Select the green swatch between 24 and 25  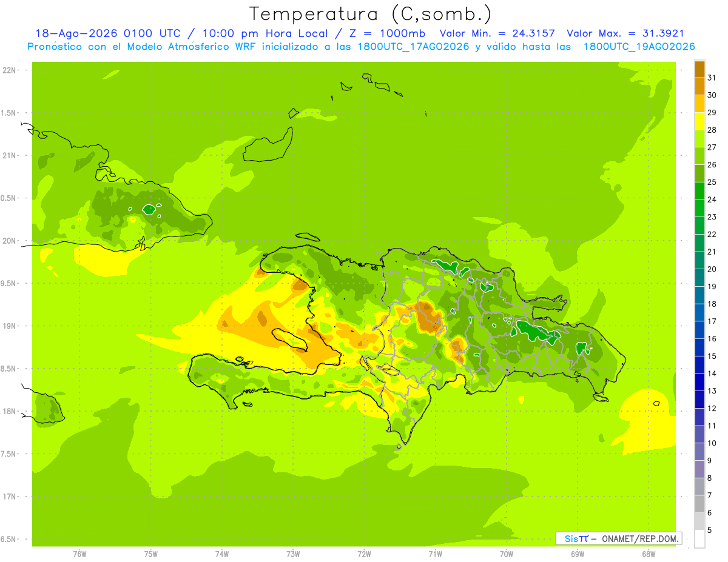pos(699,191)
